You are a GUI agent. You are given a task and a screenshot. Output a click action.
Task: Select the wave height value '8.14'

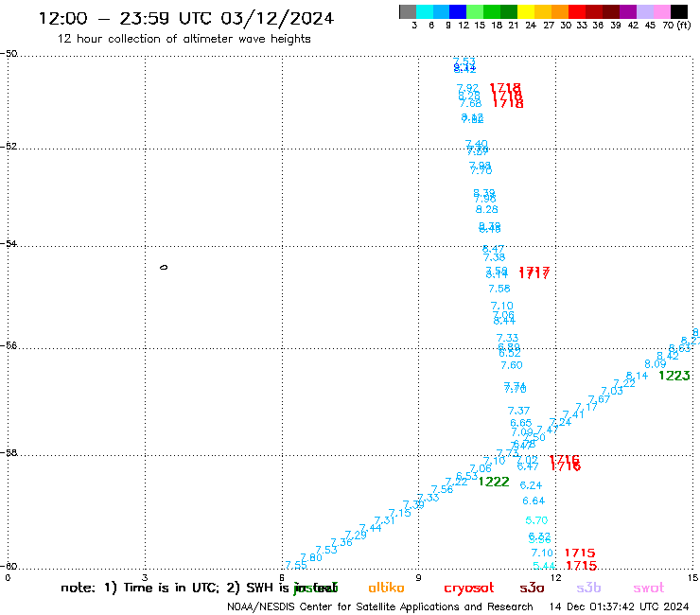point(637,376)
